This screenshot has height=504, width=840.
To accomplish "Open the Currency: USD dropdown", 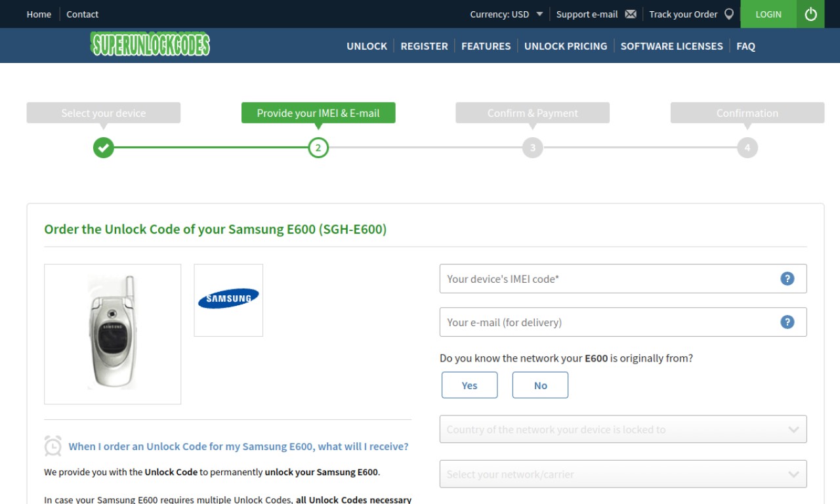I will pyautogui.click(x=506, y=14).
